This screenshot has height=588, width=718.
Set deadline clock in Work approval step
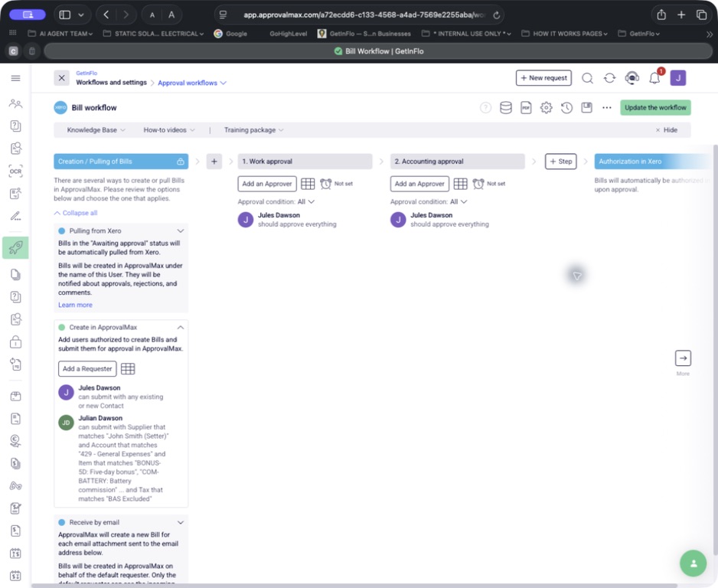(x=325, y=184)
